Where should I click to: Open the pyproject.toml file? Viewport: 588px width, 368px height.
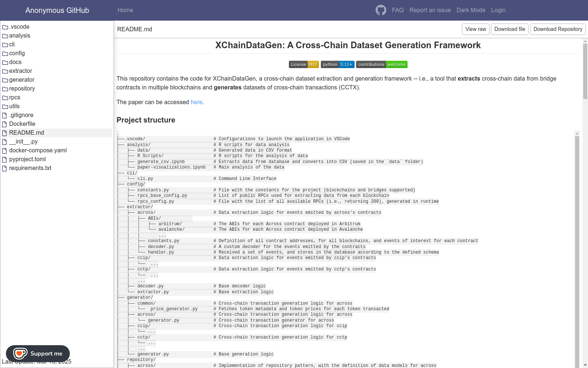(28, 159)
